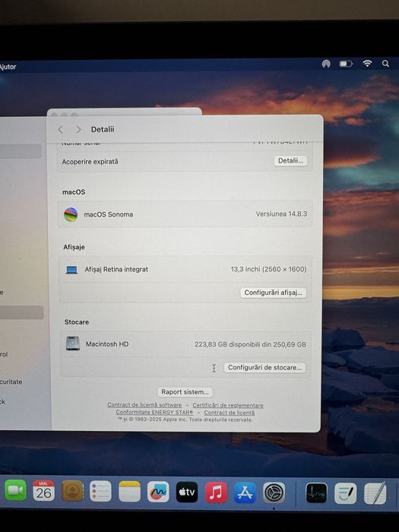Click the Detalii window title
This screenshot has width=399, height=532.
click(x=103, y=129)
